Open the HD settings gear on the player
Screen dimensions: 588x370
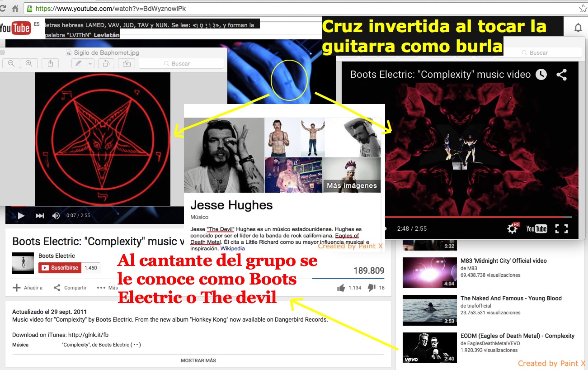513,228
